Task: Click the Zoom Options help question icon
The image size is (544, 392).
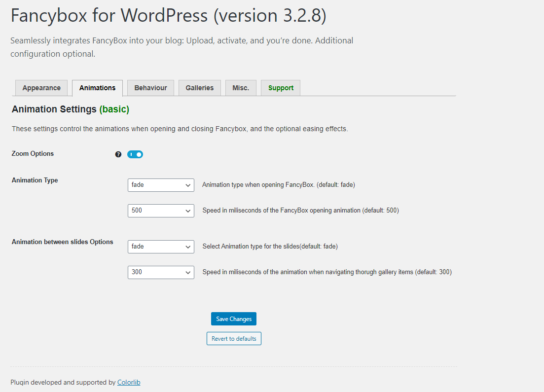Action: [118, 154]
